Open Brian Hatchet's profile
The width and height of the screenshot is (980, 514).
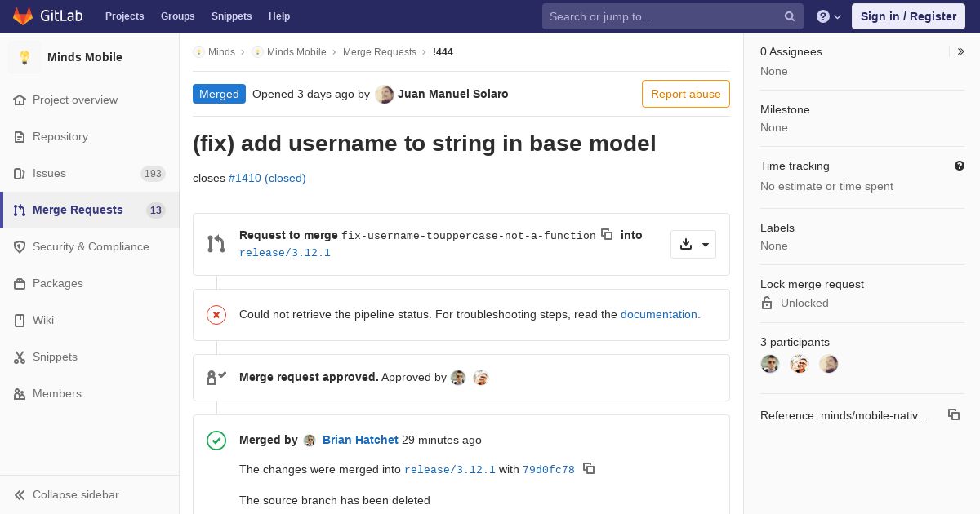[360, 440]
